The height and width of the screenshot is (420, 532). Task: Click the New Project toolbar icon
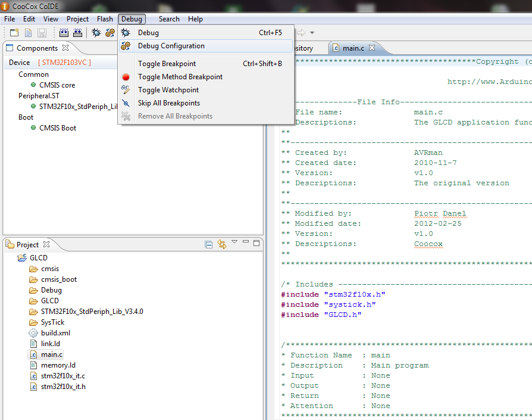(x=14, y=33)
